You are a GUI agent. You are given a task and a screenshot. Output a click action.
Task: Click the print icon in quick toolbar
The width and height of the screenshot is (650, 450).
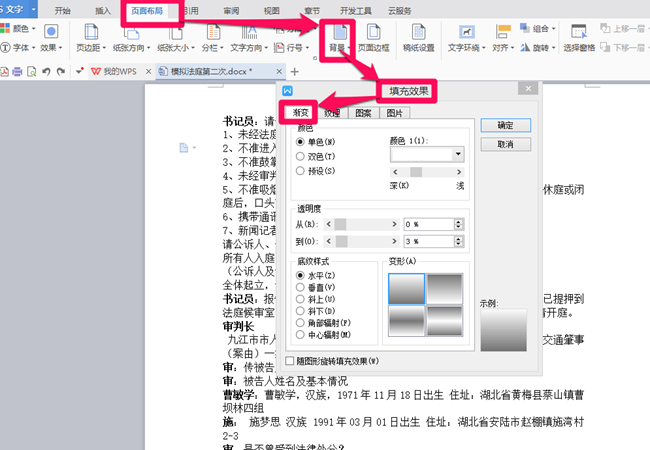(17, 72)
